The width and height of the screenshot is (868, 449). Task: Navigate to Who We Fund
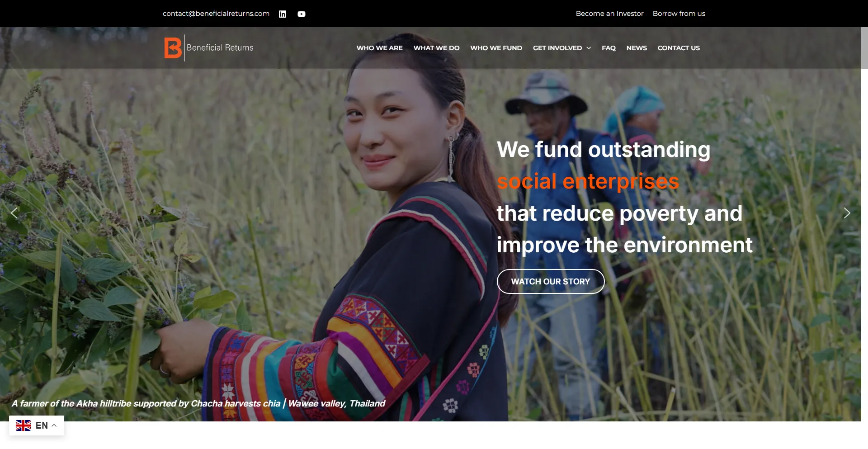pyautogui.click(x=496, y=48)
